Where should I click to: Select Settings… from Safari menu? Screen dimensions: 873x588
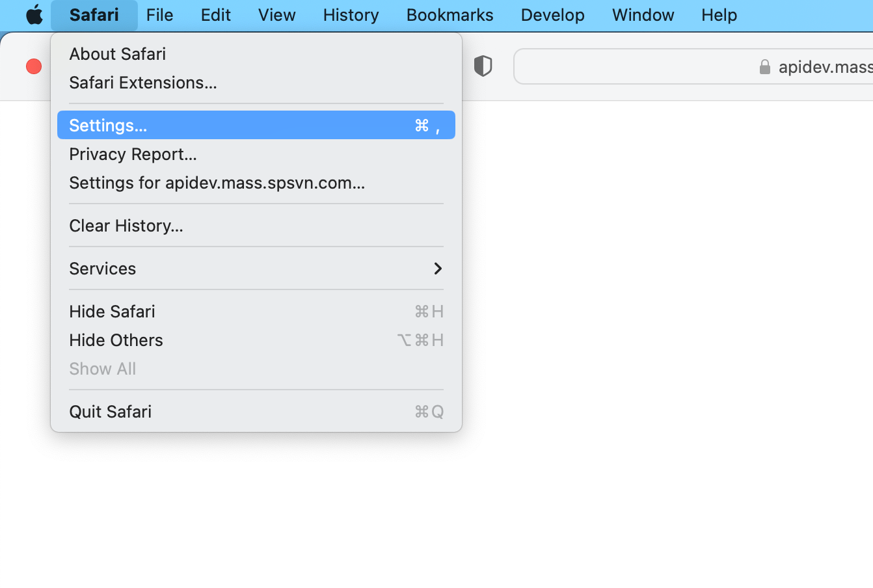pos(108,126)
